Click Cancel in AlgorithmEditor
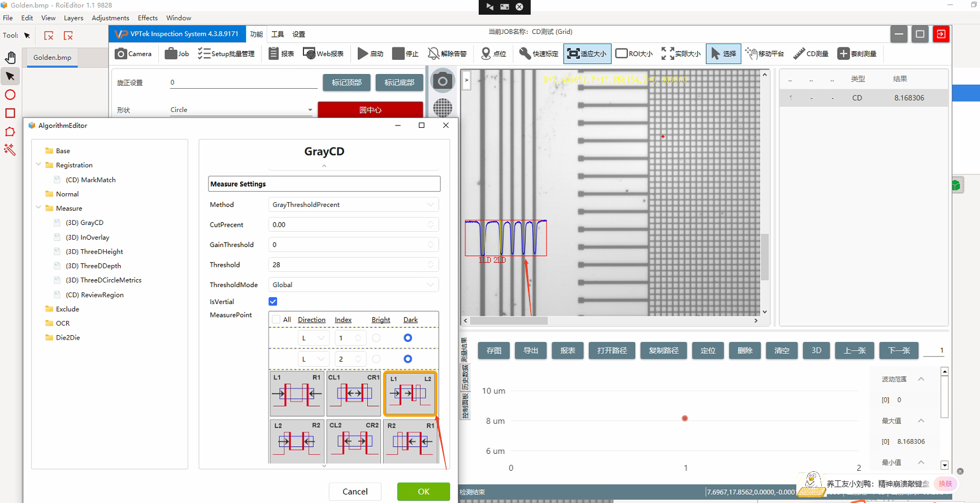The width and height of the screenshot is (980, 503). pyautogui.click(x=355, y=491)
